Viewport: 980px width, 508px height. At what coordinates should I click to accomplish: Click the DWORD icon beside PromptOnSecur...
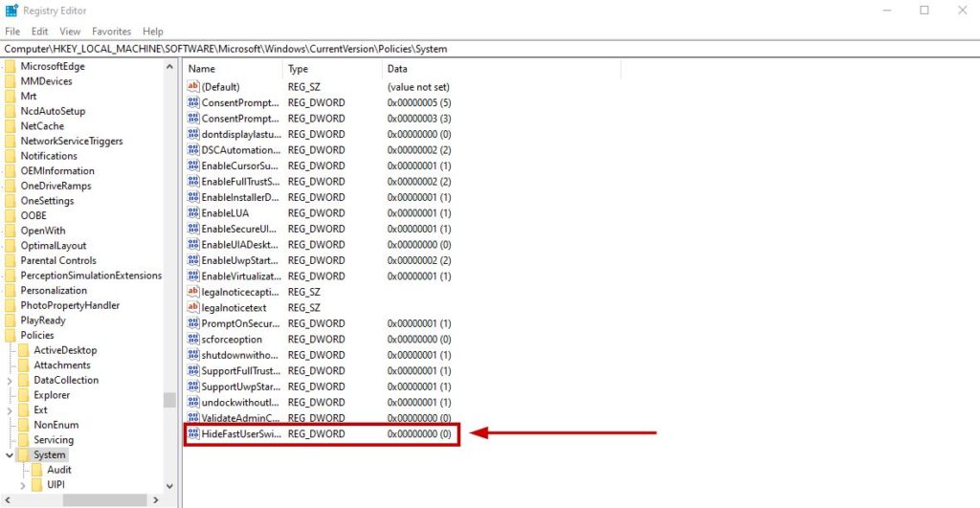click(x=193, y=323)
